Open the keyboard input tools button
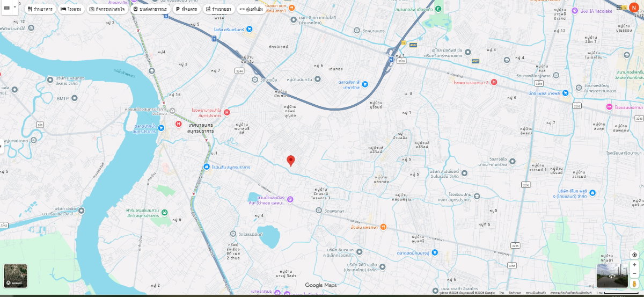 coord(8,8)
